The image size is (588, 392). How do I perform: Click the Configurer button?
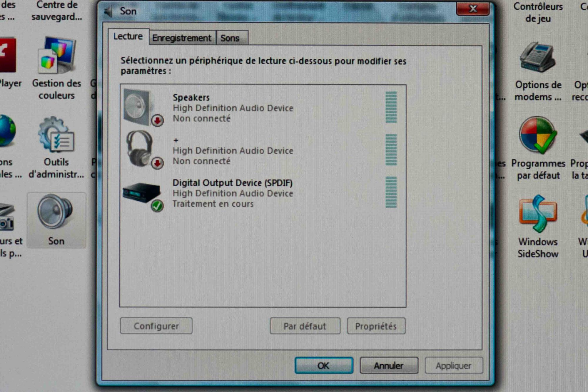tap(156, 326)
